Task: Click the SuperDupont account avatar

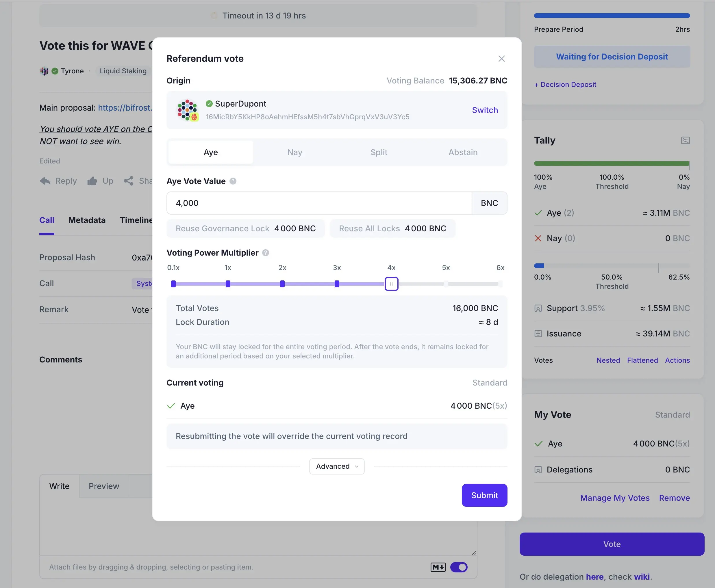Action: point(187,110)
